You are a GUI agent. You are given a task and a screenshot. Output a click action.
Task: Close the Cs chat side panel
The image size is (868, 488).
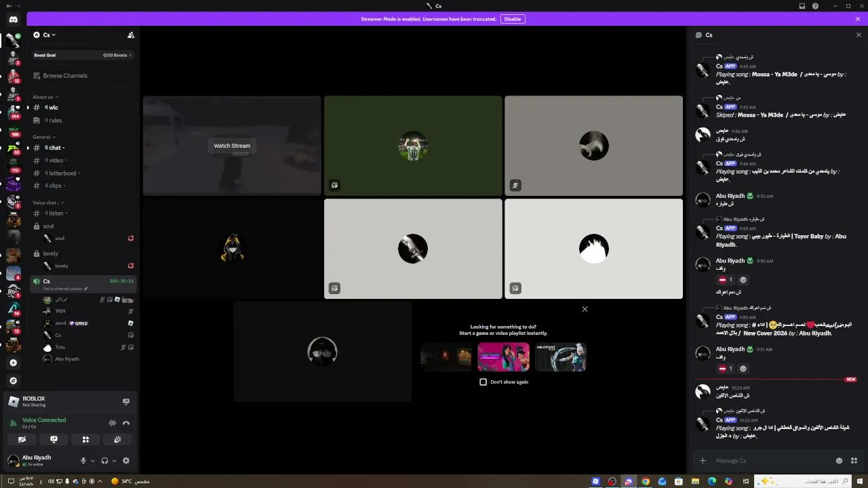[x=859, y=35]
